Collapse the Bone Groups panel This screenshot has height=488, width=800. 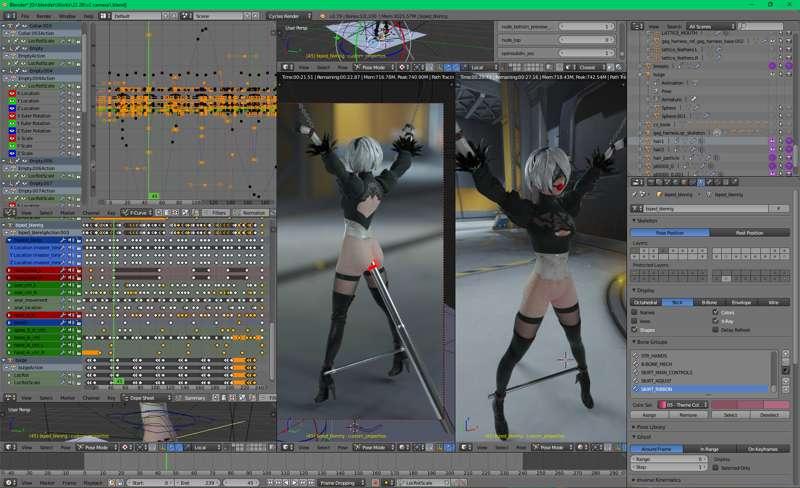click(635, 341)
